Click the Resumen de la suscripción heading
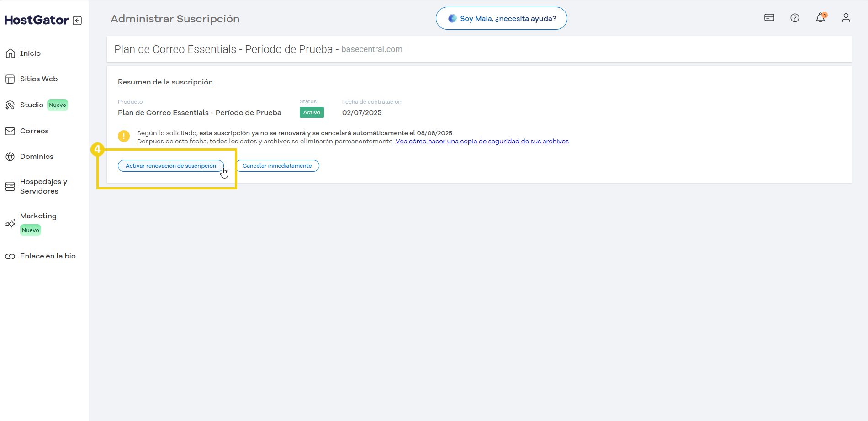 pos(165,82)
